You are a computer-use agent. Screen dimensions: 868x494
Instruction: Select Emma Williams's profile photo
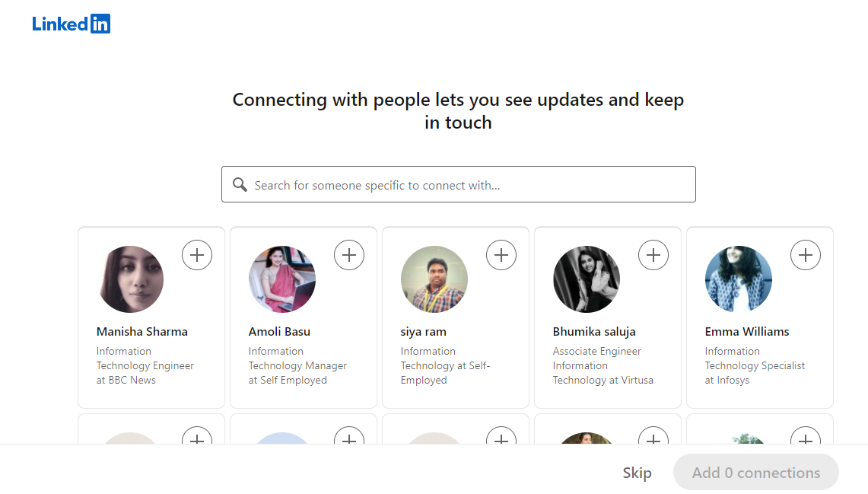[739, 279]
